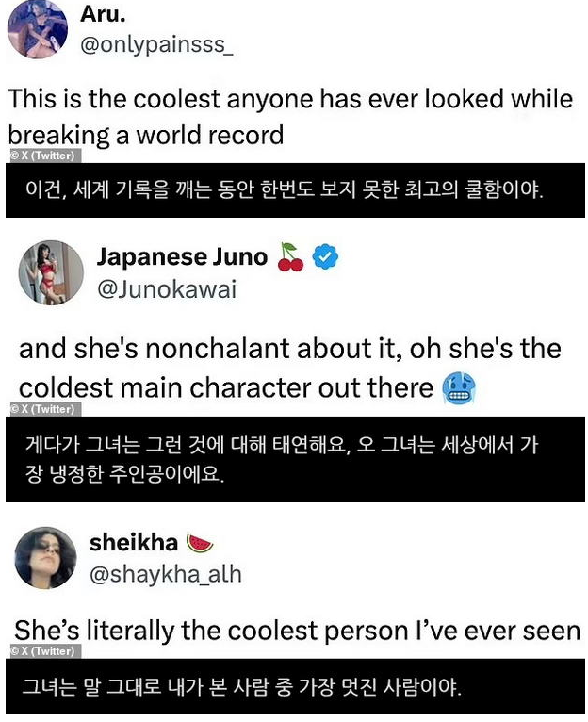Image resolution: width=588 pixels, height=722 pixels.
Task: Click the Japanese Juno display name
Action: [182, 257]
